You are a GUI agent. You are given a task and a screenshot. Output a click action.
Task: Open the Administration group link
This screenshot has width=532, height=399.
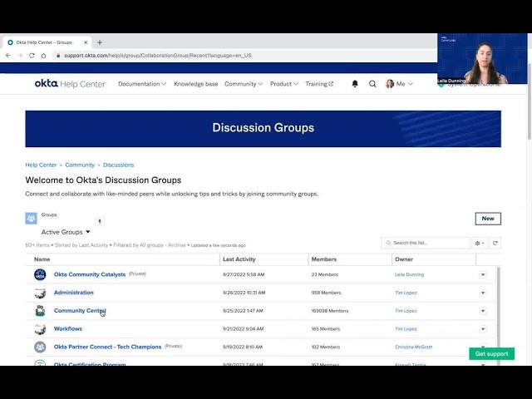coord(74,293)
